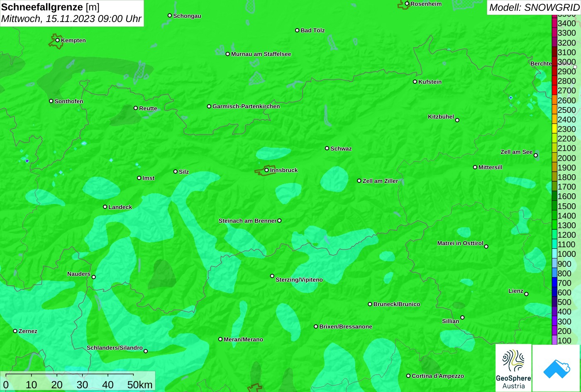The width and height of the screenshot is (581, 392).
Task: Click the Bruneck/Brunico town label
Action: 397,304
